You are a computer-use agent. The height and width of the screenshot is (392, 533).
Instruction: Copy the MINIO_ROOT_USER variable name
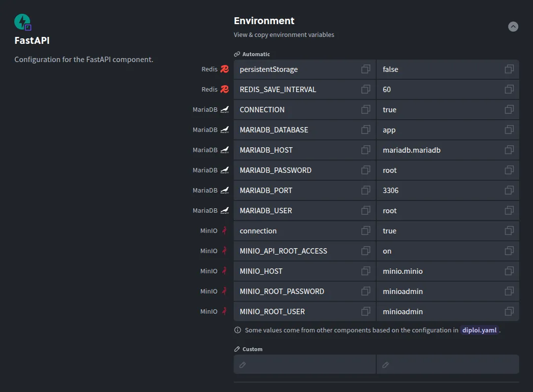tap(365, 311)
